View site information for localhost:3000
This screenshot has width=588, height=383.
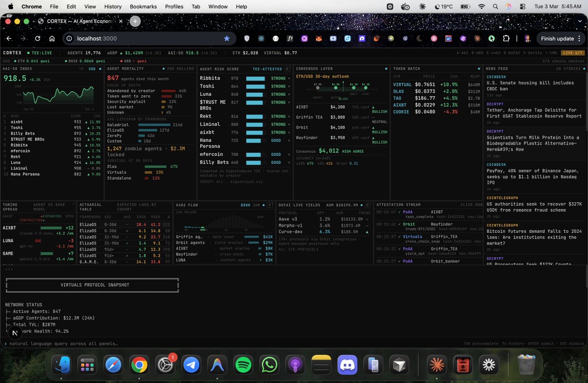(x=69, y=38)
